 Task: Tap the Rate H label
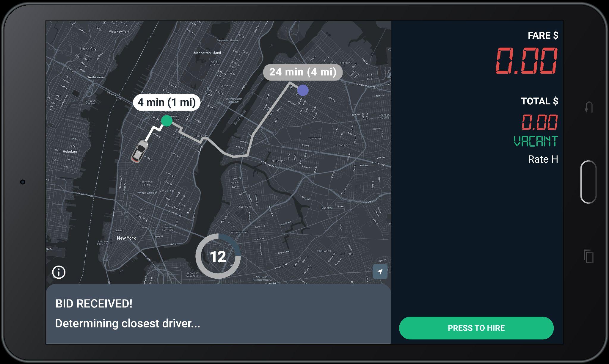543,159
